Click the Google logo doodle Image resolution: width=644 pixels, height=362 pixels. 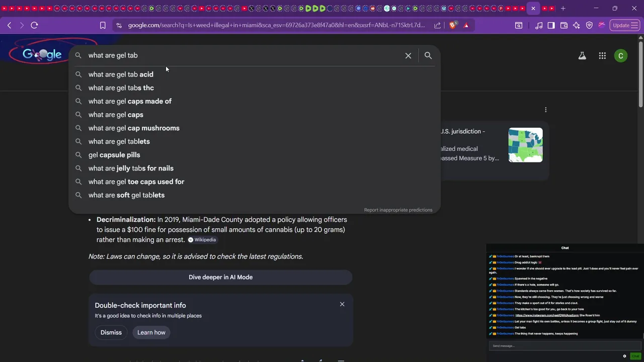click(42, 54)
